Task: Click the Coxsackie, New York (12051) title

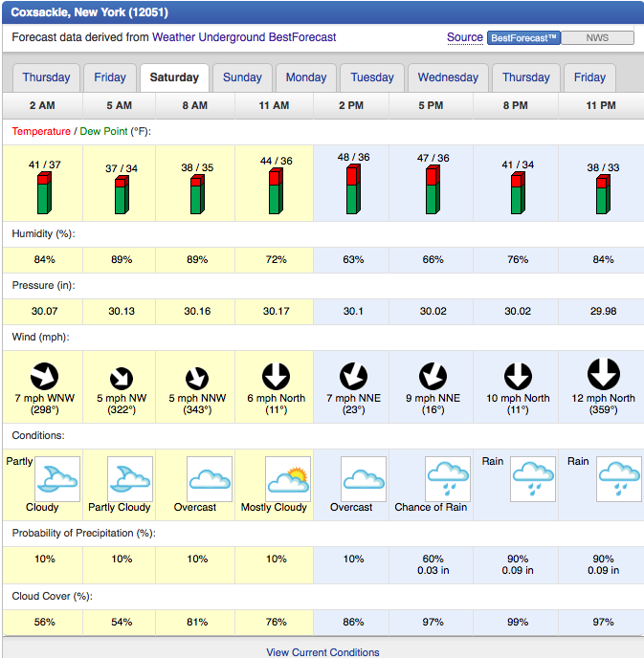Action: [x=89, y=12]
